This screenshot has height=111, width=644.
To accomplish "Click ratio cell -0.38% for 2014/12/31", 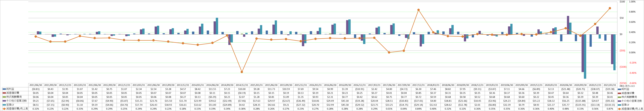I will coord(242,109).
